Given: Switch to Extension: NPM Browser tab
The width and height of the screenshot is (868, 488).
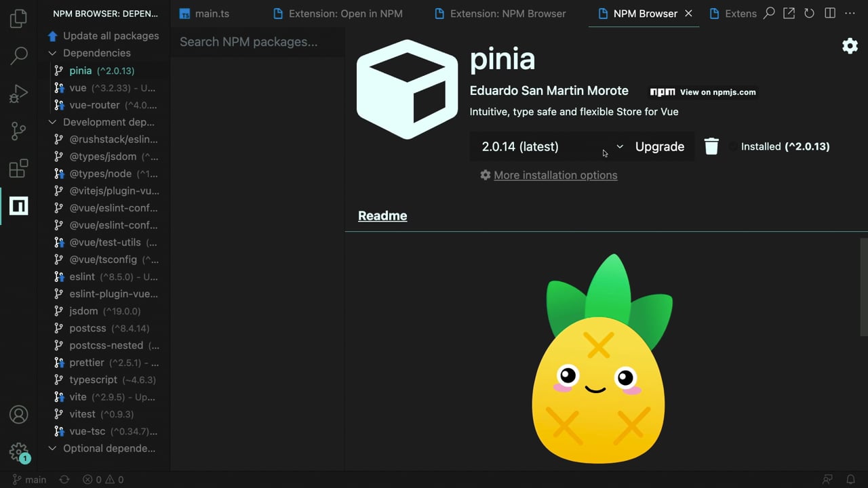Looking at the screenshot, I should tap(500, 14).
